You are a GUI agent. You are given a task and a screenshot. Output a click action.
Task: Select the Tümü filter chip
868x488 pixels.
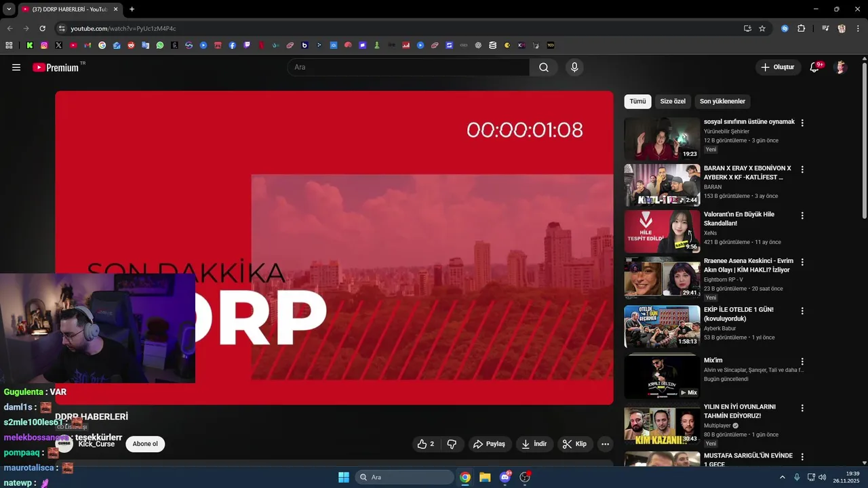637,102
